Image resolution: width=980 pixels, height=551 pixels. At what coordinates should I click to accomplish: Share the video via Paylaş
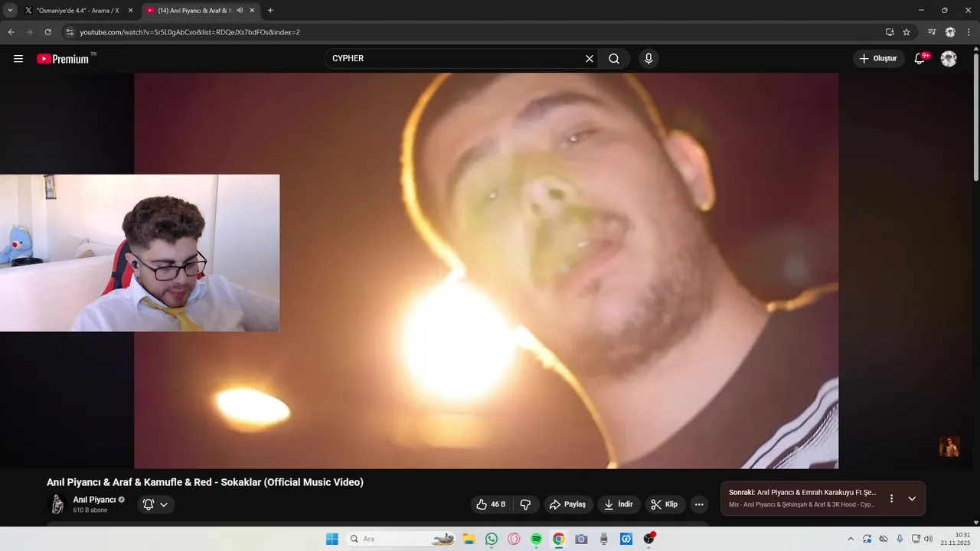tap(567, 504)
